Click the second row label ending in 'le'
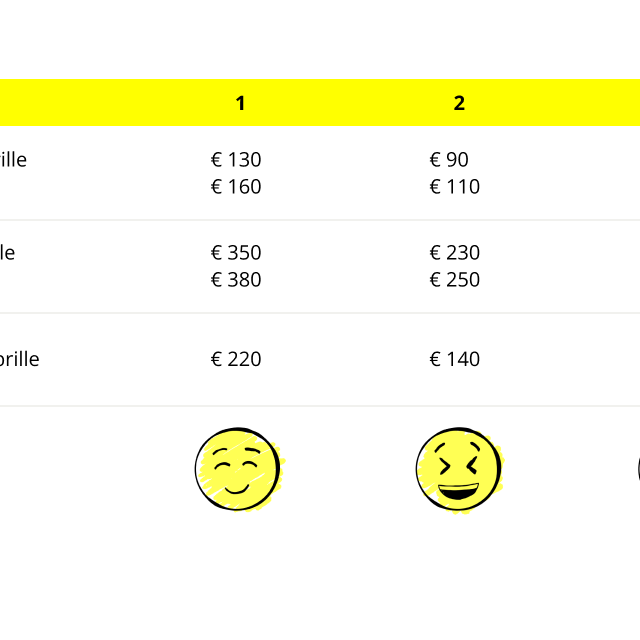 pyautogui.click(x=7, y=253)
